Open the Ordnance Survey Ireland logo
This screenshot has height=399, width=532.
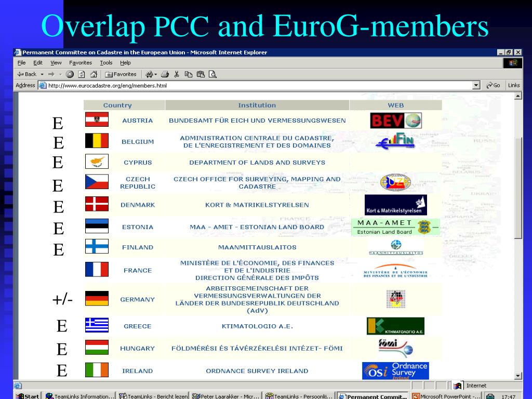pyautogui.click(x=395, y=371)
